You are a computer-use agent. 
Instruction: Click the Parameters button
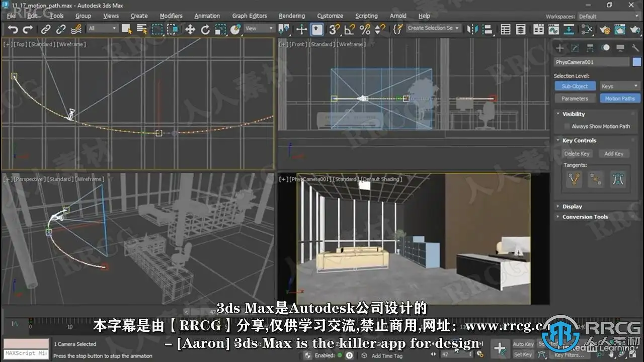[575, 99]
